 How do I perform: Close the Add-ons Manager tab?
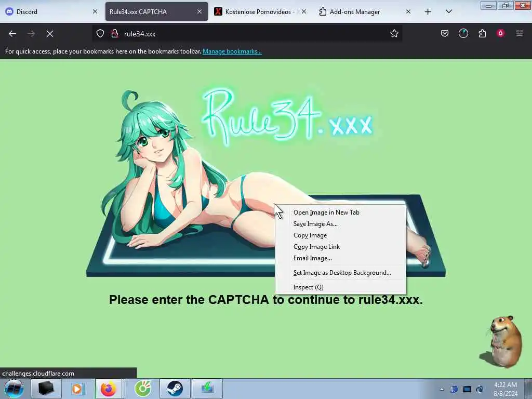(x=408, y=11)
